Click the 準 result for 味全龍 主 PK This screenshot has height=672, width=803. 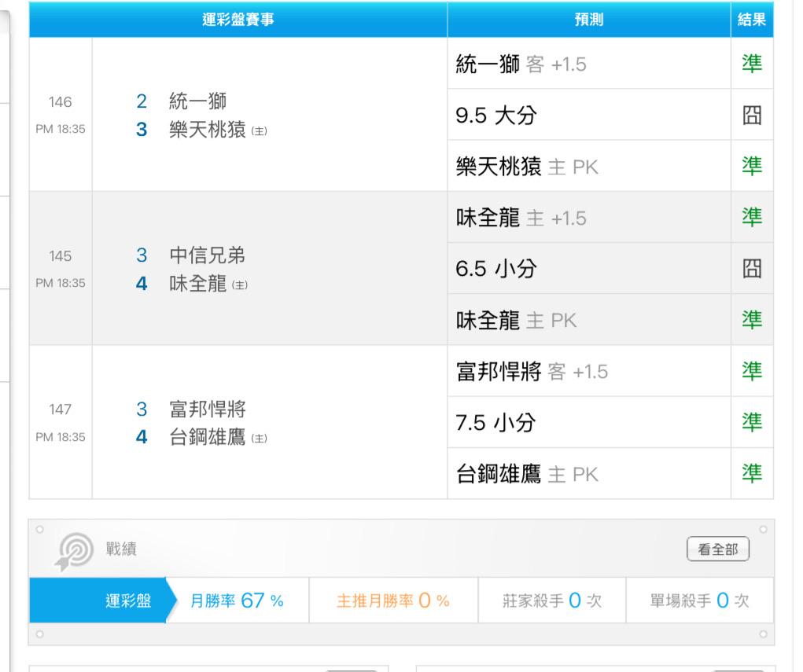pyautogui.click(x=752, y=320)
